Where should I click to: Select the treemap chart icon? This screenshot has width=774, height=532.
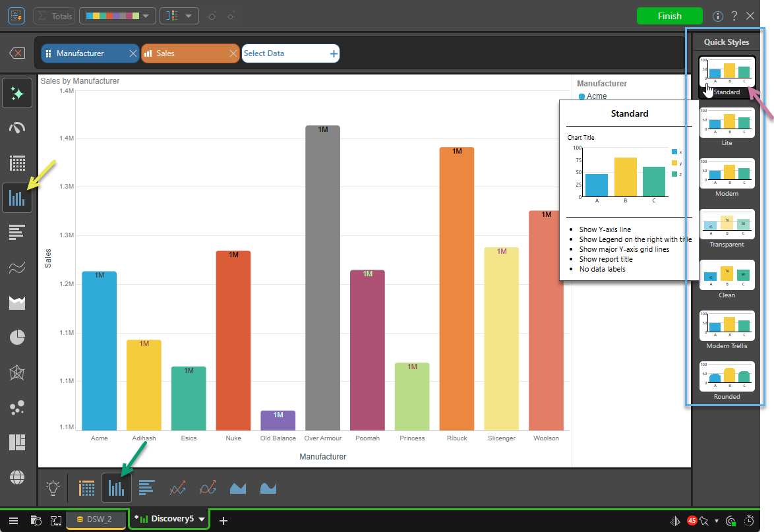point(17,442)
